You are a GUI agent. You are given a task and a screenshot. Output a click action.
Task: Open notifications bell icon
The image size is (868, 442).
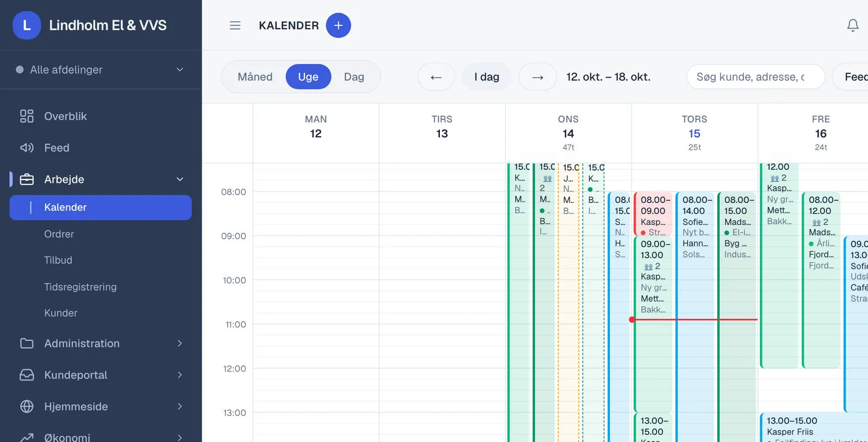click(x=853, y=25)
